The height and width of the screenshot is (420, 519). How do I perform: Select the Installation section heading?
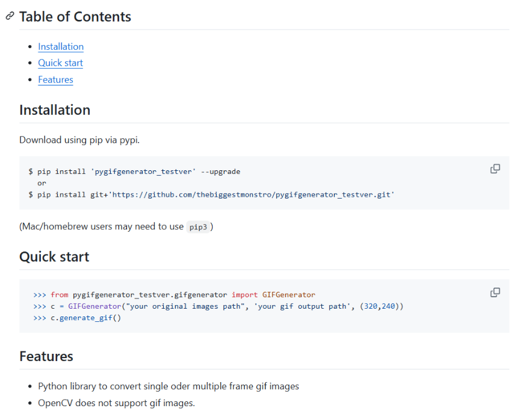[x=55, y=110]
